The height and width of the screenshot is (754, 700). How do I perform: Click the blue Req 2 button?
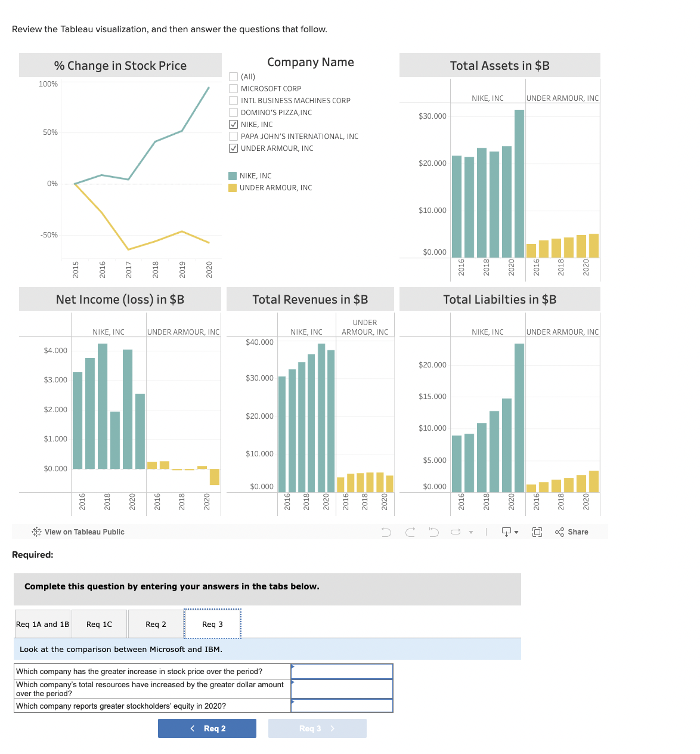(207, 728)
